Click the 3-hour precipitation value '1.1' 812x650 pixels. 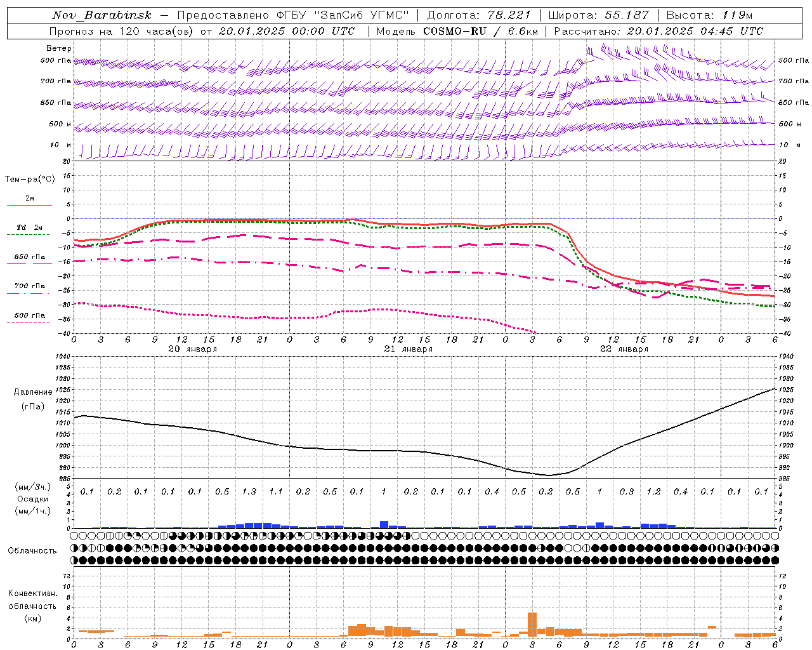pos(276,491)
